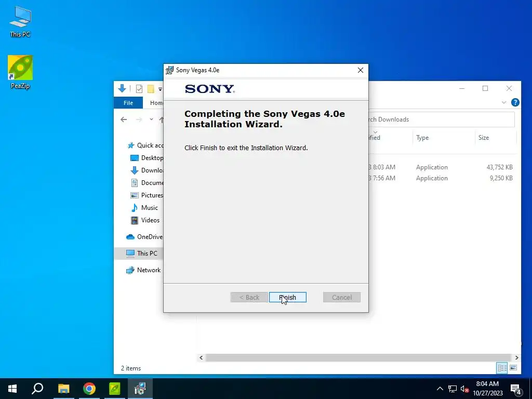This screenshot has width=532, height=399.
Task: Click the horizontal scrollbar track in Explorer
Action: (x=358, y=357)
